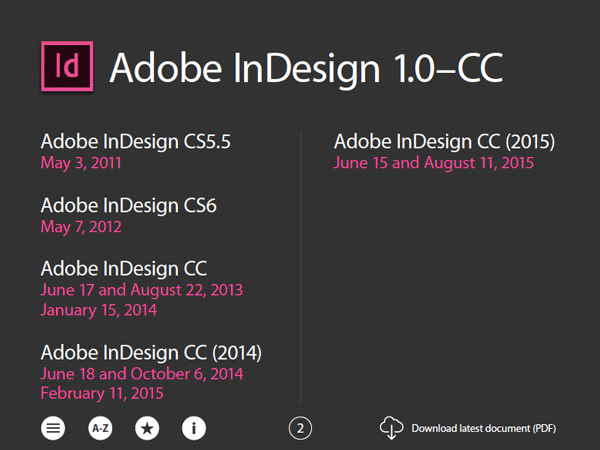Click the InDesign Id logo
The width and height of the screenshot is (600, 450).
(67, 66)
